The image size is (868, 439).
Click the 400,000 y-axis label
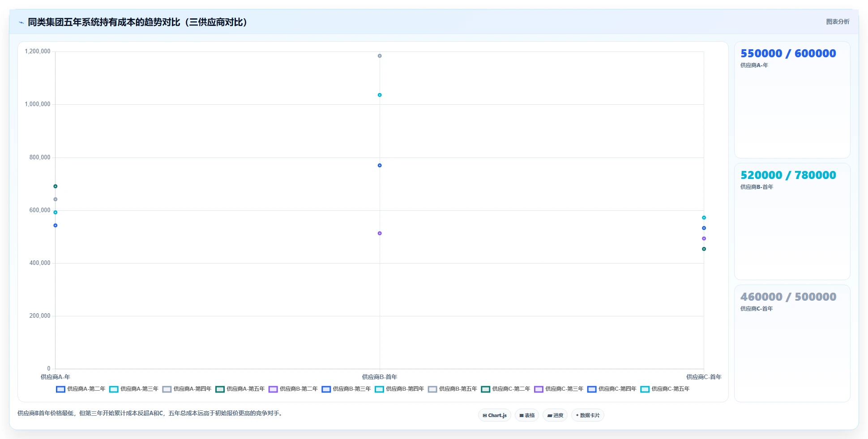40,263
